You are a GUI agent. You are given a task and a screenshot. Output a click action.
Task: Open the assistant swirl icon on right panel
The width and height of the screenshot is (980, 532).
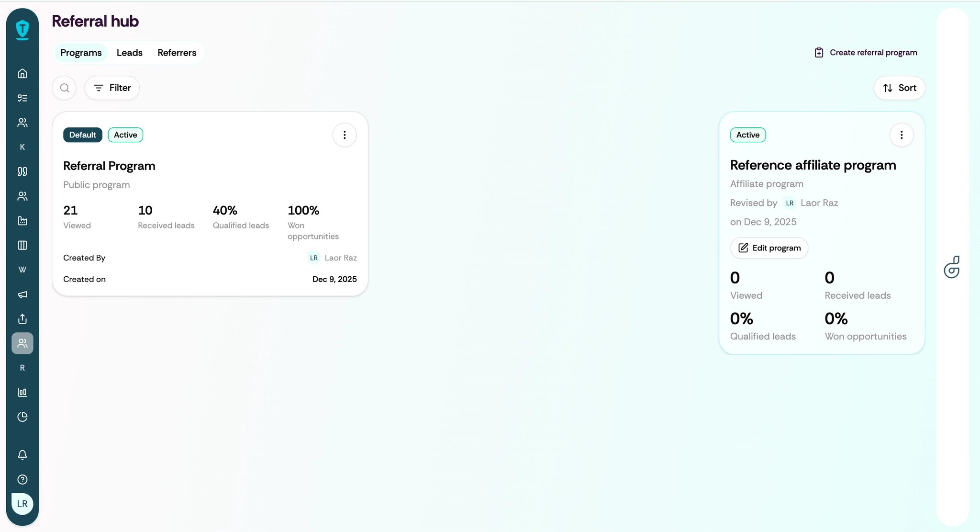pos(952,267)
